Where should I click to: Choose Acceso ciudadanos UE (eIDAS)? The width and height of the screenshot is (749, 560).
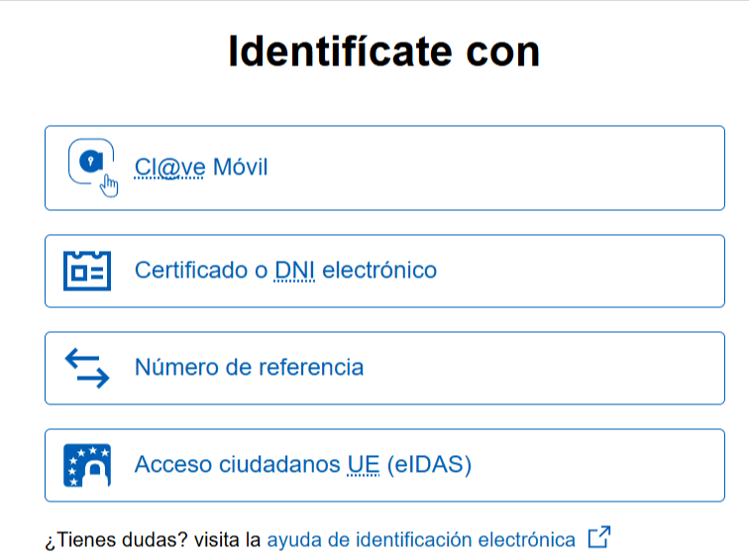[x=384, y=465]
